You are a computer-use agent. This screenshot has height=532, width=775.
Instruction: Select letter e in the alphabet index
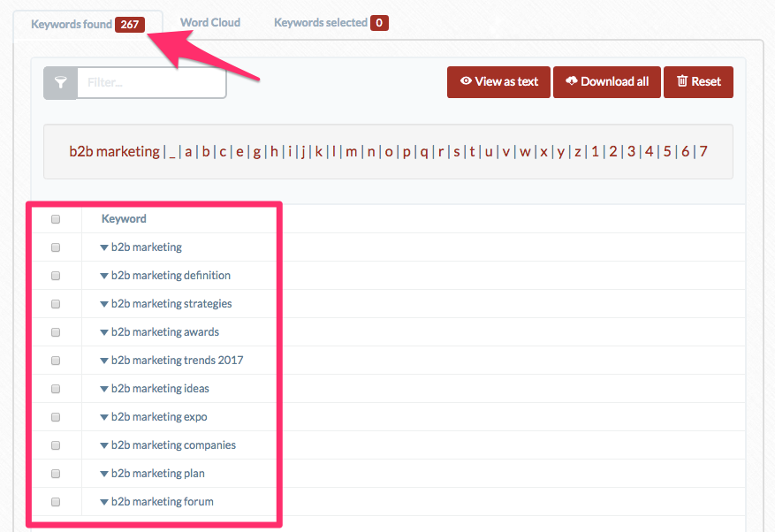click(239, 152)
